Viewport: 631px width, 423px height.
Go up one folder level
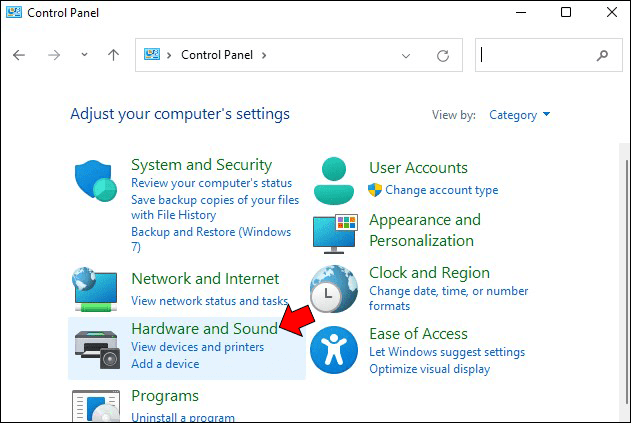(113, 56)
